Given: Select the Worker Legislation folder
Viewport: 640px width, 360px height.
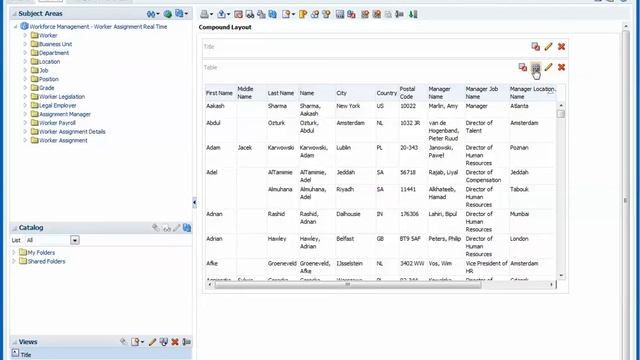Looking at the screenshot, I should coord(62,97).
